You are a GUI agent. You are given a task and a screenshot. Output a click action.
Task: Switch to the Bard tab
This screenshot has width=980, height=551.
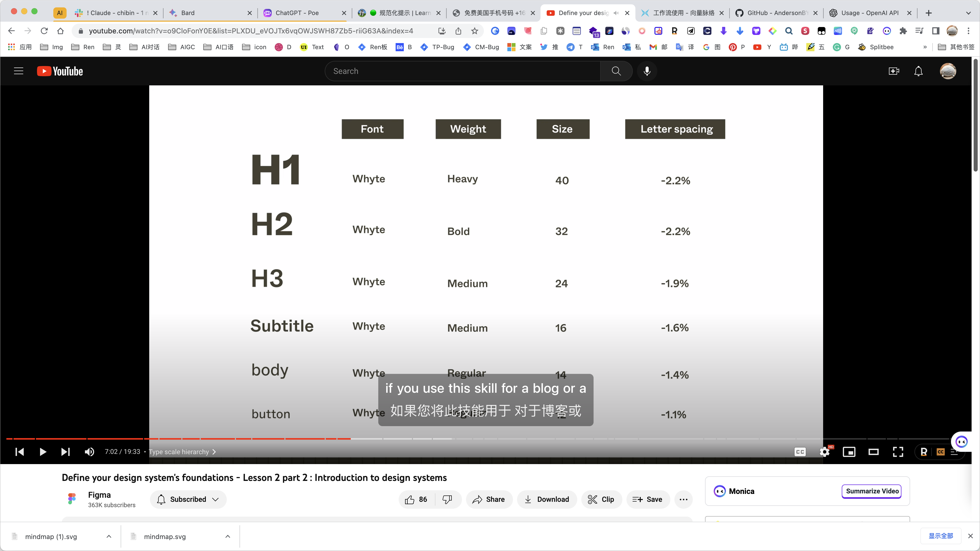[210, 12]
